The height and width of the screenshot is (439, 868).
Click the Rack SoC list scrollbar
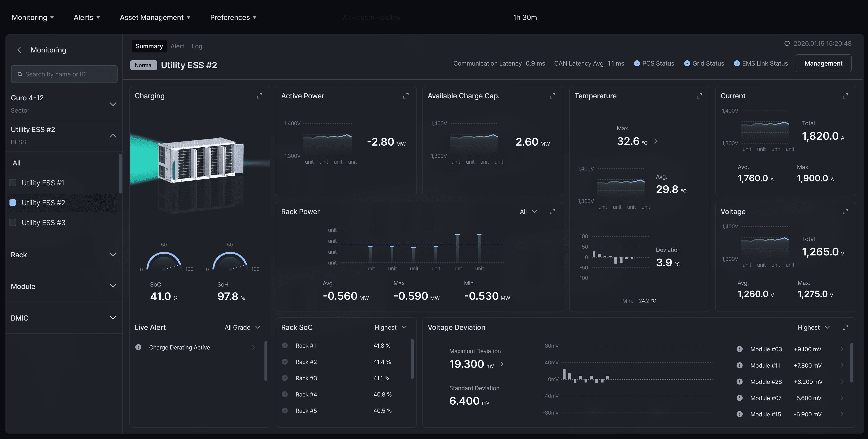click(412, 359)
